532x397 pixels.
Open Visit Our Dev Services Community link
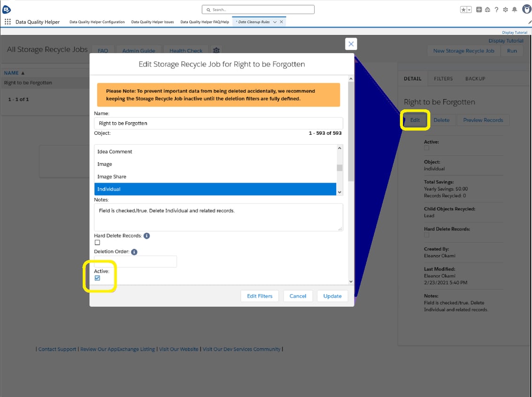coord(241,349)
